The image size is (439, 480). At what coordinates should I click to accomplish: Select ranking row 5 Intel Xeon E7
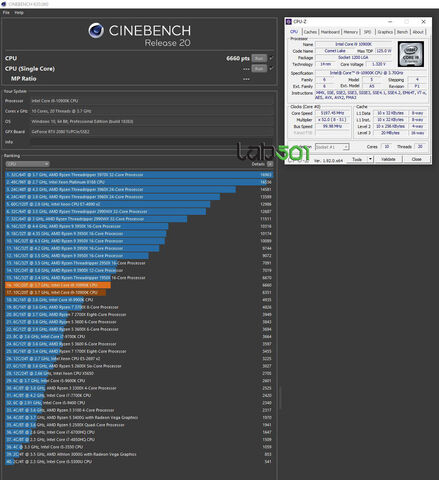139,204
